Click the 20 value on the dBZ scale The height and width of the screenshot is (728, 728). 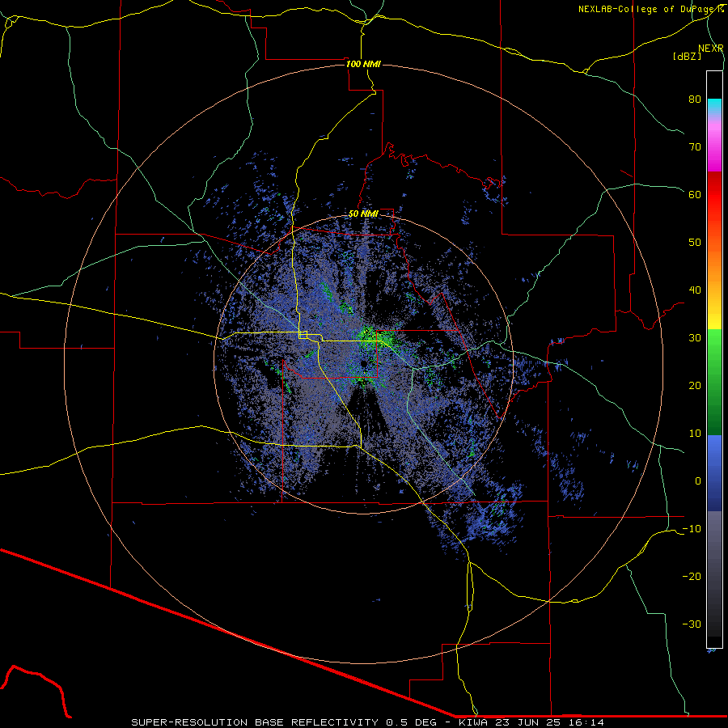tap(695, 386)
